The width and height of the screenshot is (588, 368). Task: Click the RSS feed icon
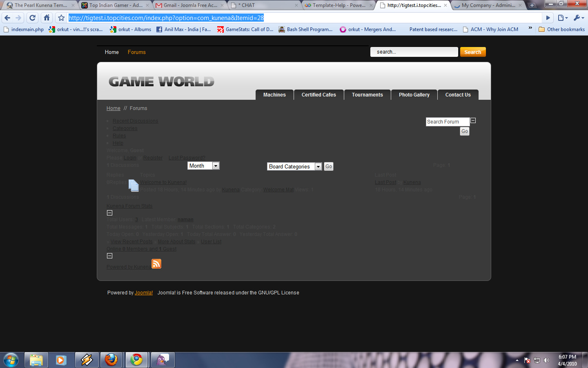click(156, 264)
